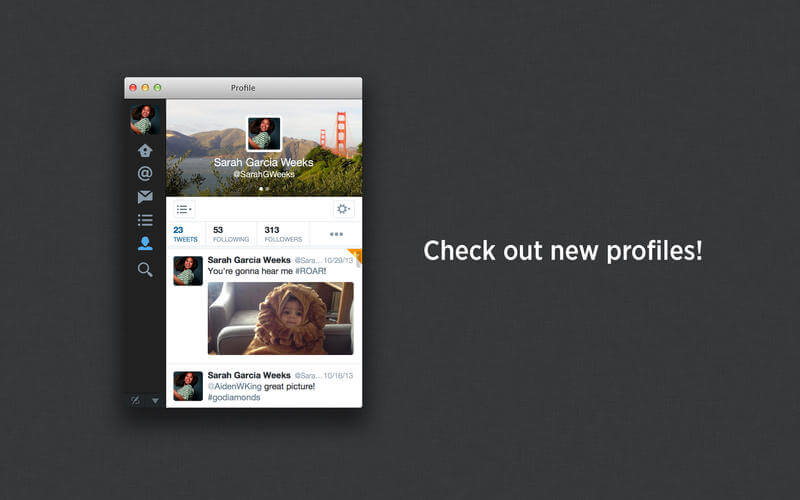Open the lion costume baby photo
The width and height of the screenshot is (800, 500).
tap(281, 318)
